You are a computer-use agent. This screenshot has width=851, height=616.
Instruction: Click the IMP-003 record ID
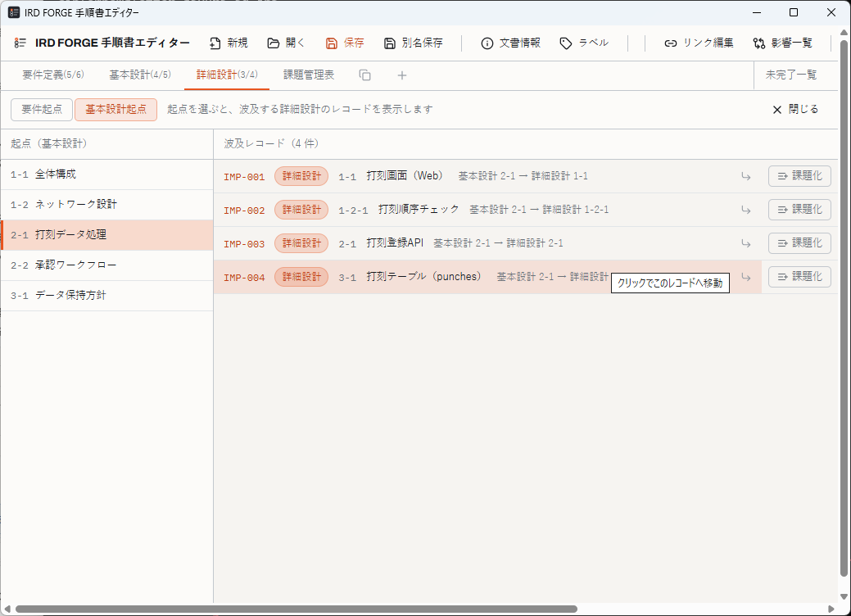(244, 243)
